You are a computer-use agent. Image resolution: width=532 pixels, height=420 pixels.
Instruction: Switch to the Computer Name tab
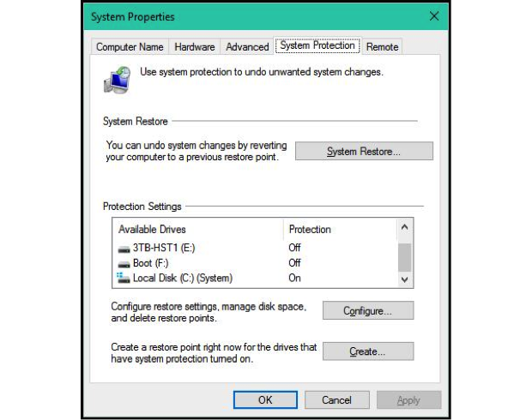click(130, 47)
